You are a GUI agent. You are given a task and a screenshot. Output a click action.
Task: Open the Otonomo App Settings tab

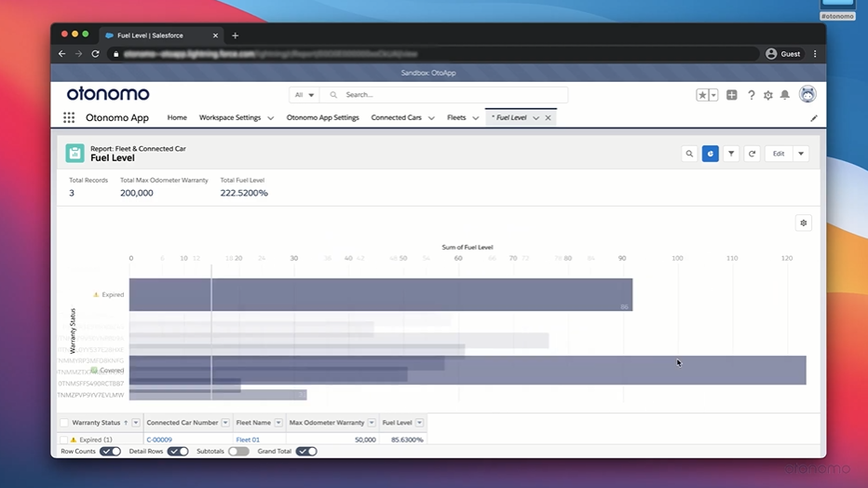tap(323, 117)
